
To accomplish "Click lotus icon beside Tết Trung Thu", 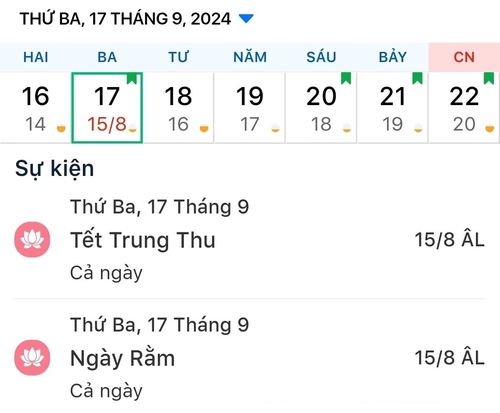I will (32, 240).
